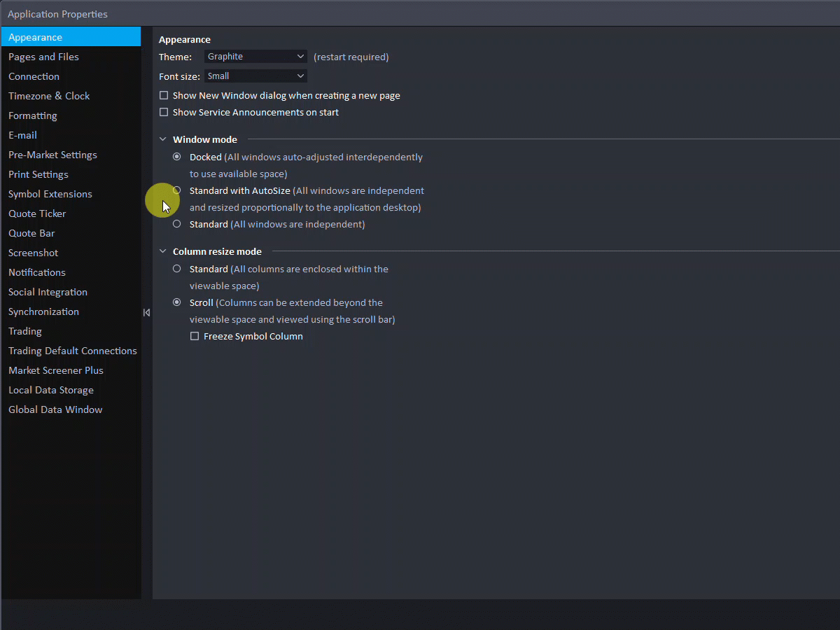Image resolution: width=840 pixels, height=630 pixels.
Task: Go to Connection settings category
Action: (x=34, y=76)
